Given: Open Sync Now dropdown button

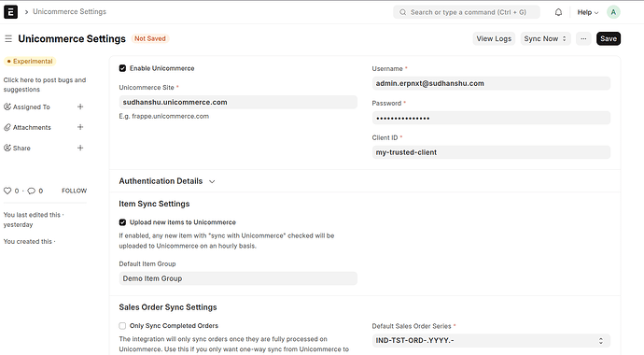Looking at the screenshot, I should click(545, 38).
